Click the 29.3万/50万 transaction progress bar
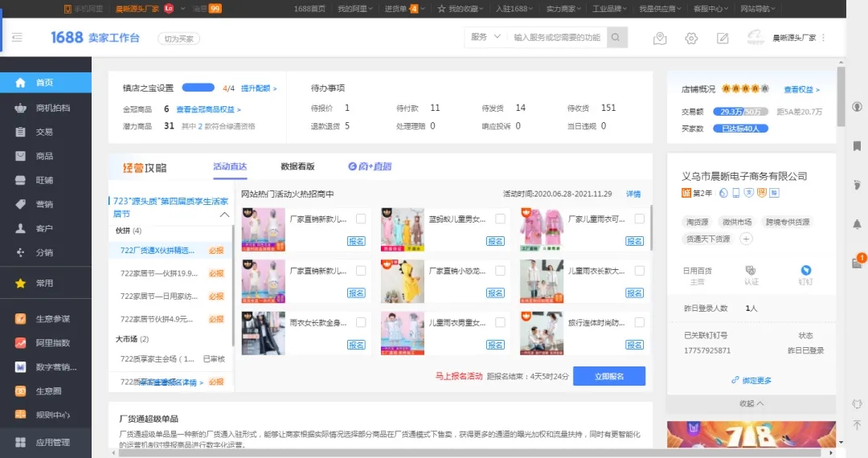 pyautogui.click(x=741, y=112)
